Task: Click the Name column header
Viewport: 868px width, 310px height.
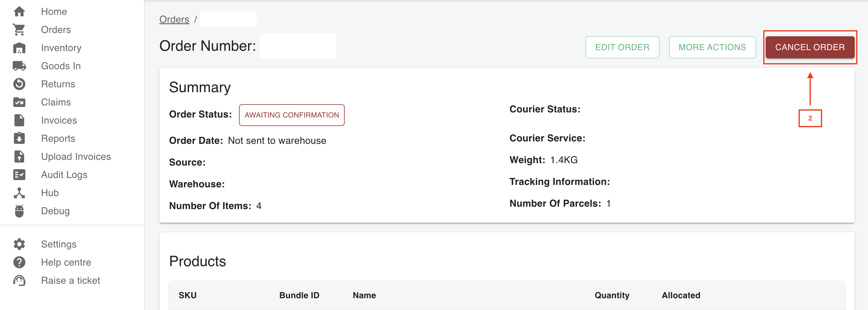Action: [364, 295]
